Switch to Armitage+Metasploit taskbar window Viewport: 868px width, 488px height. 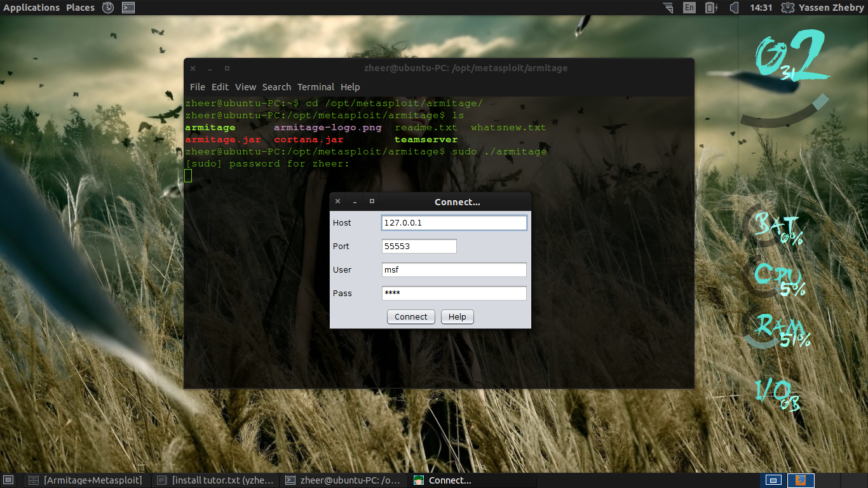[x=86, y=480]
